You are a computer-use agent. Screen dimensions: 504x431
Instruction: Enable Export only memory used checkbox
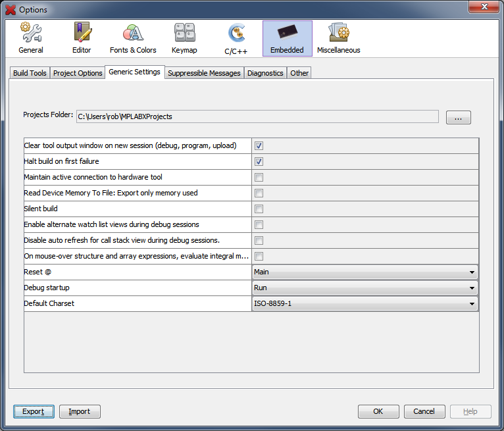point(259,193)
